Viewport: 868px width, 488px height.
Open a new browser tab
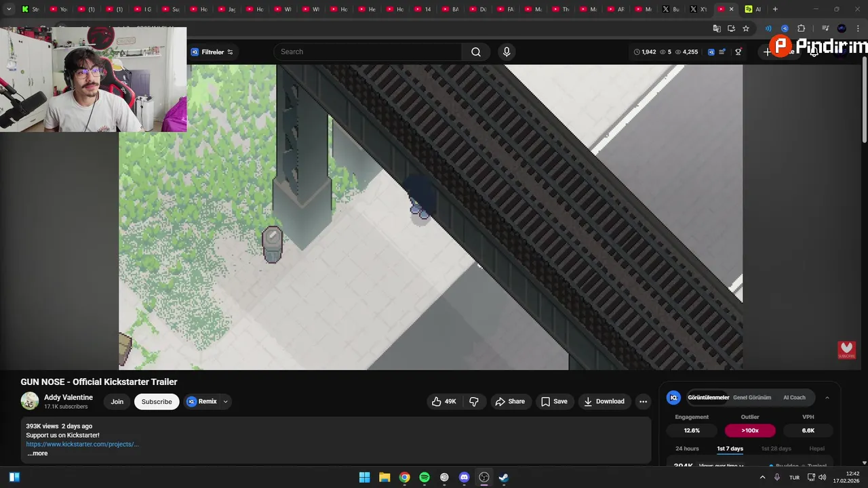coord(775,9)
